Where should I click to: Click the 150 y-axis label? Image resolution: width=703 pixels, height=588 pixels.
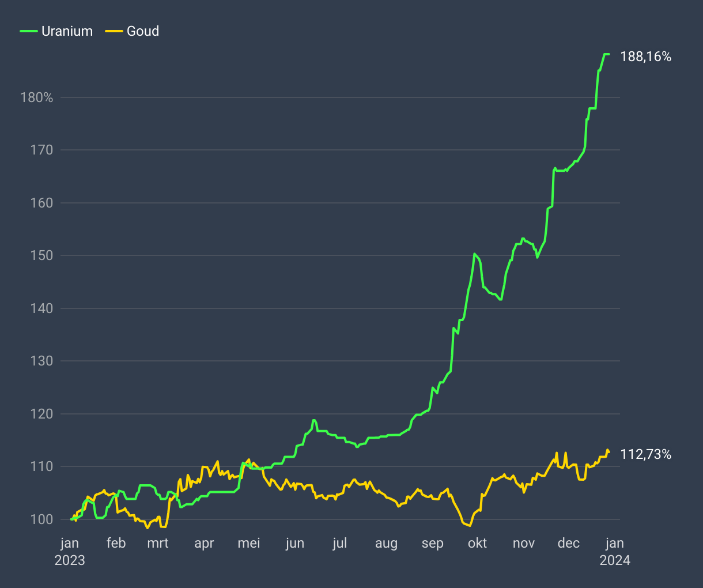pyautogui.click(x=41, y=255)
